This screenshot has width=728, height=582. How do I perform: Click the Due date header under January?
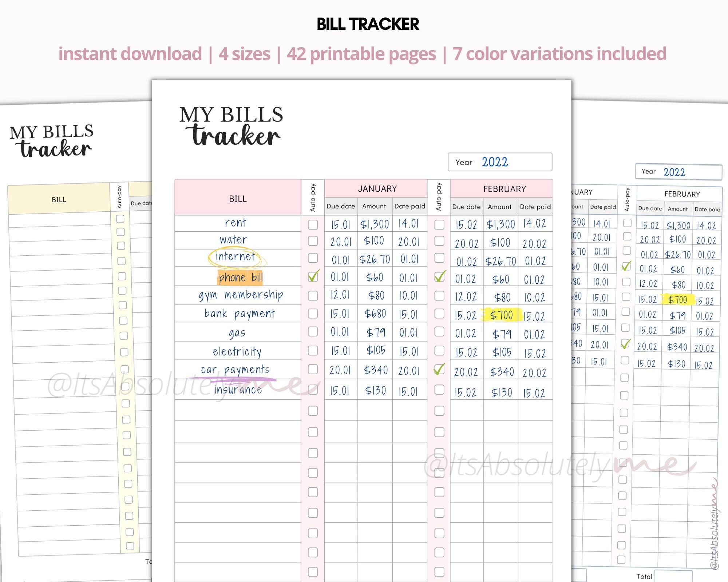[x=341, y=206]
